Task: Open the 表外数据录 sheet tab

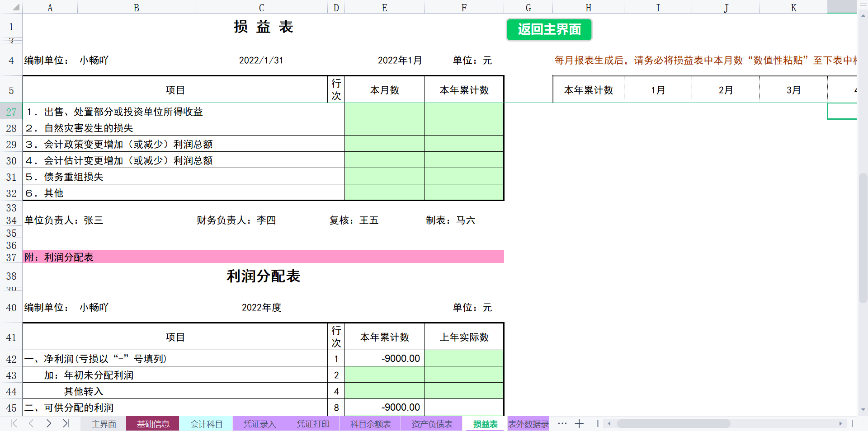Action: (528, 424)
